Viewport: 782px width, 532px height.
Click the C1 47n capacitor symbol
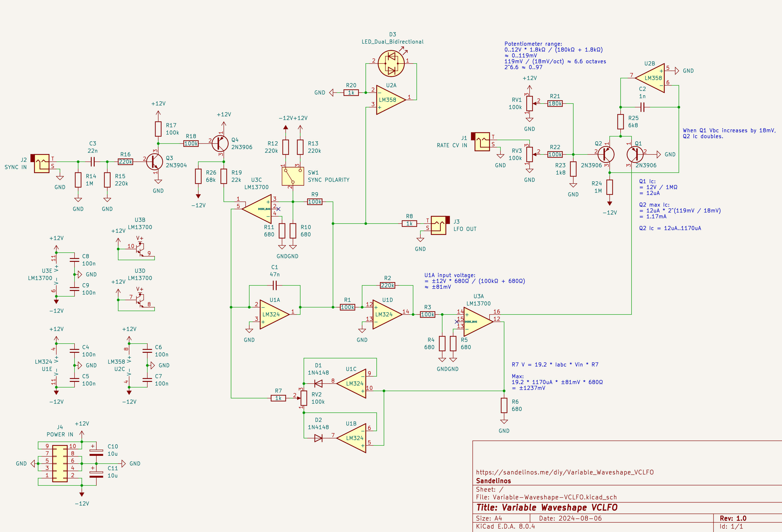pos(275,285)
